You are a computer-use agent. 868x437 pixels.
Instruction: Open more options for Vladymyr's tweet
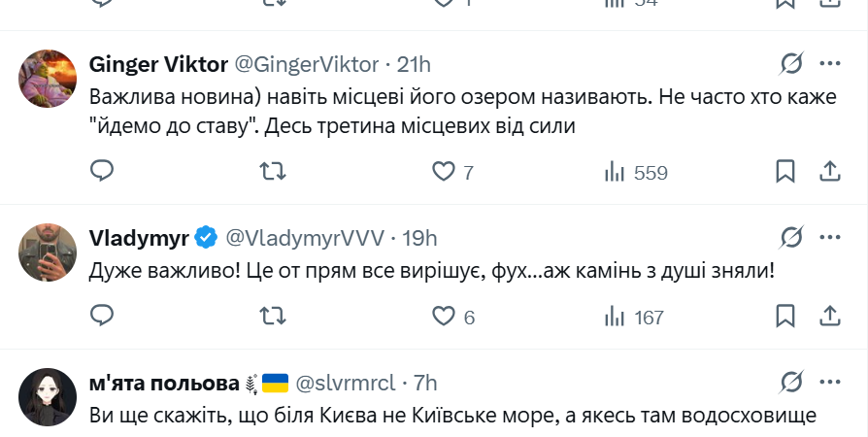coord(829,237)
